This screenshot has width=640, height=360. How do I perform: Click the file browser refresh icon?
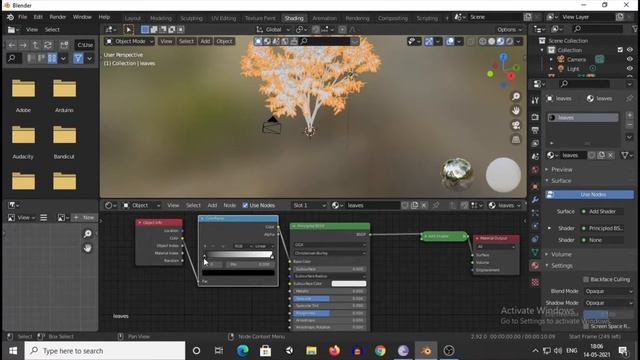click(48, 45)
